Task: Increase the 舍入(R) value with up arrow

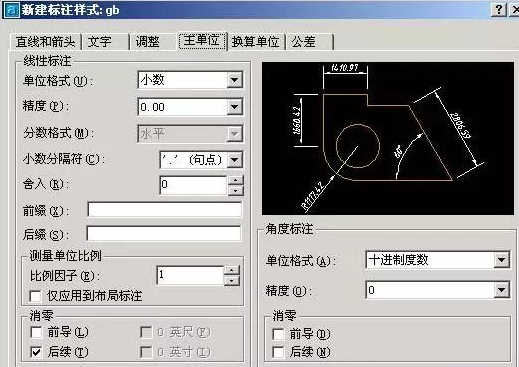Action: [236, 180]
